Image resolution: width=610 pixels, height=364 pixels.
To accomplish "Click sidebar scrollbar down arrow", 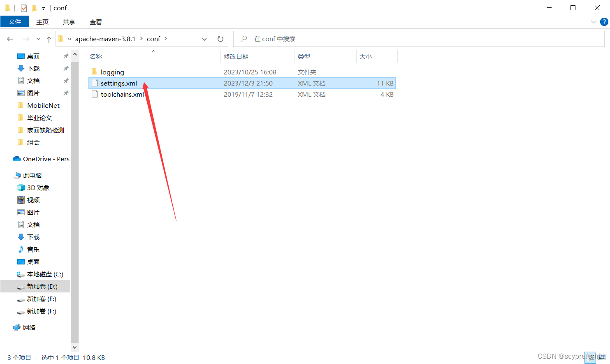I will (x=74, y=347).
